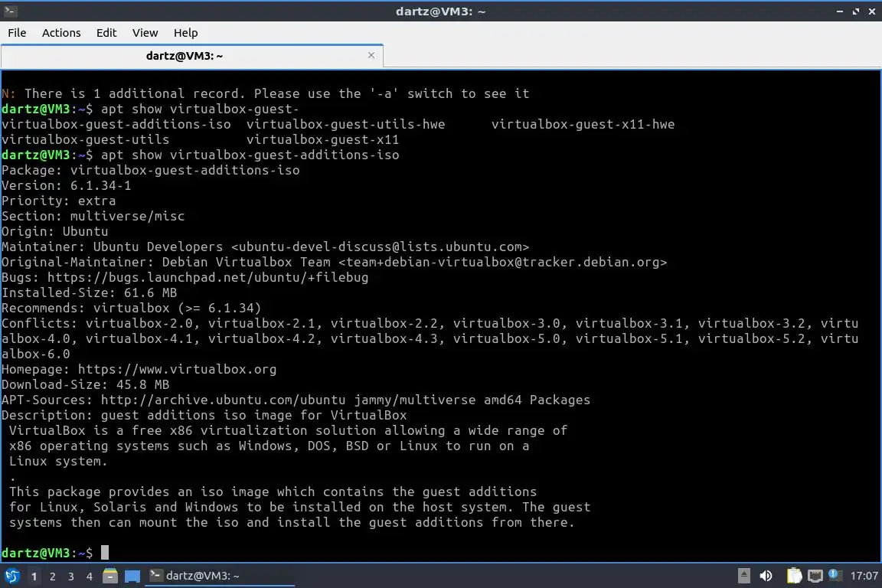Click the 'Installed-Size: 61.6 MB' line

tap(90, 292)
